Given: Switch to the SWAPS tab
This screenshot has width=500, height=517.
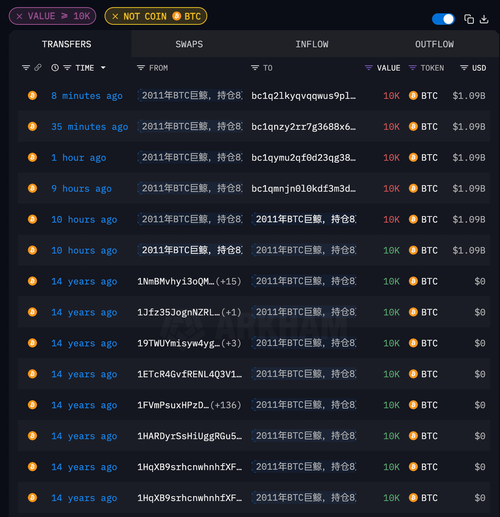Looking at the screenshot, I should 189,44.
